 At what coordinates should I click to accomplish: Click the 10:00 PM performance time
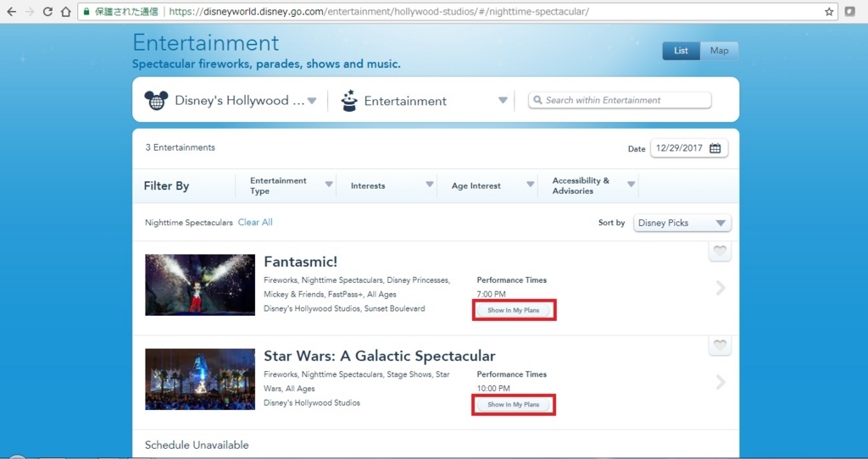coord(494,388)
